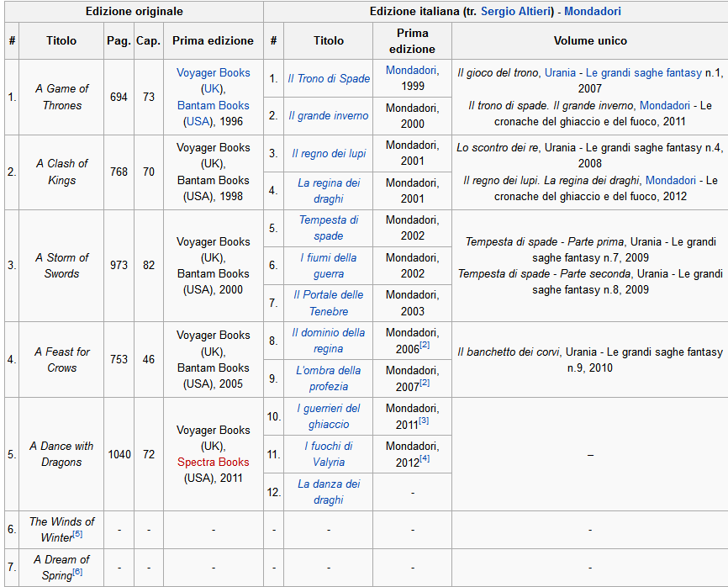Click the text "Tempesta di spade - Parte seconda"
Screen dimensions: 728x587
click(x=544, y=274)
